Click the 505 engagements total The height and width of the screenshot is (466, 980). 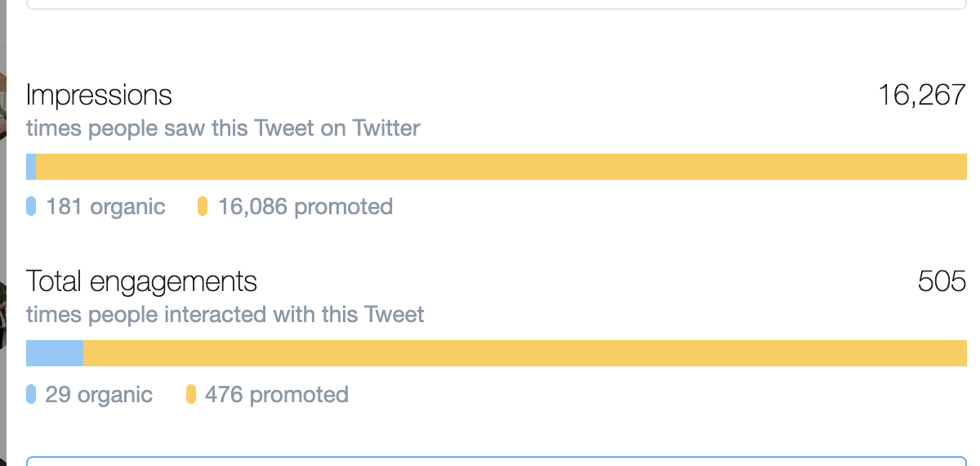(942, 281)
